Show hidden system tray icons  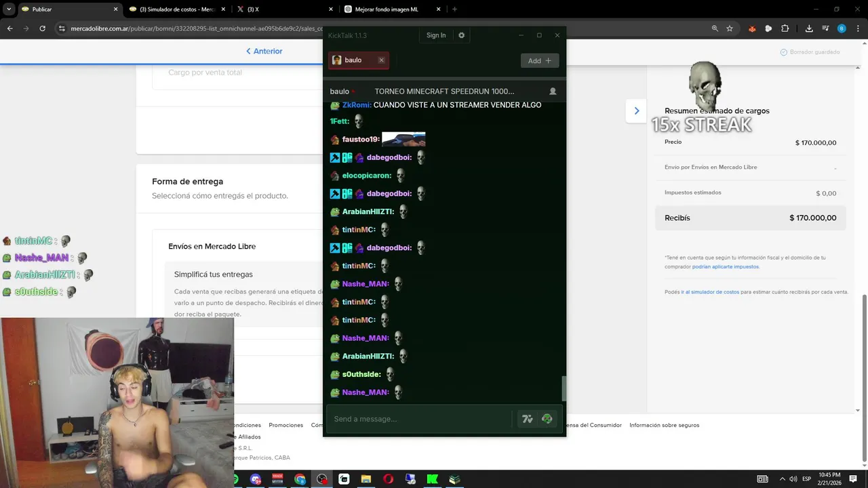[782, 479]
